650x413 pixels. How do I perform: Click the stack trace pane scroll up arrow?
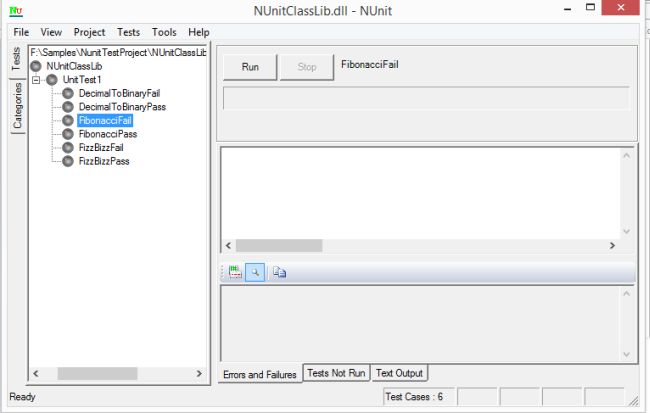click(626, 294)
